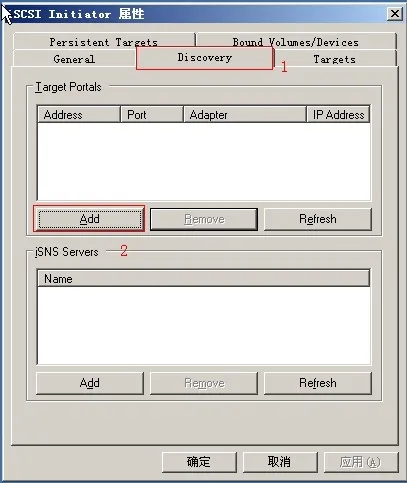Click Remove under iSNS Servers
407x483 pixels.
204,383
